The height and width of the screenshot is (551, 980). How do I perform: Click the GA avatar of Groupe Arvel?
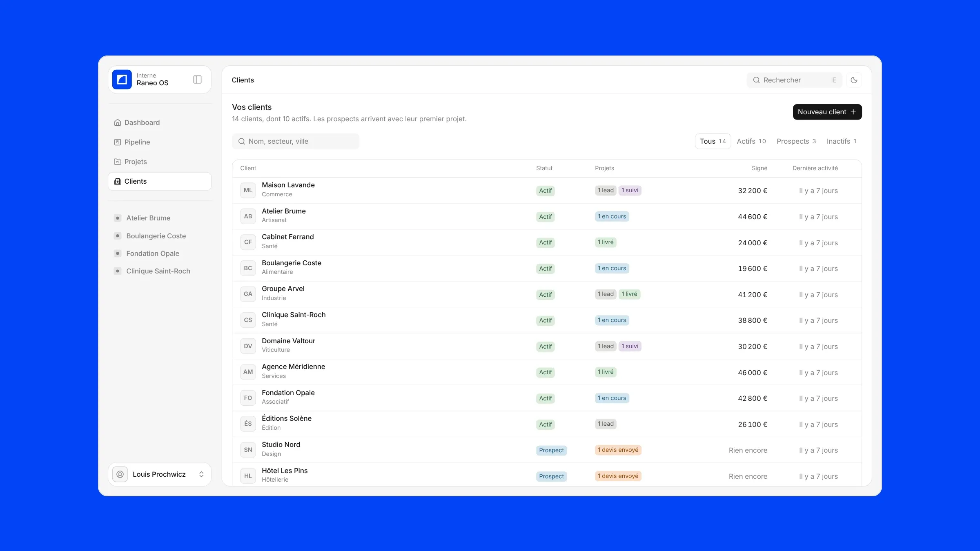click(x=248, y=294)
